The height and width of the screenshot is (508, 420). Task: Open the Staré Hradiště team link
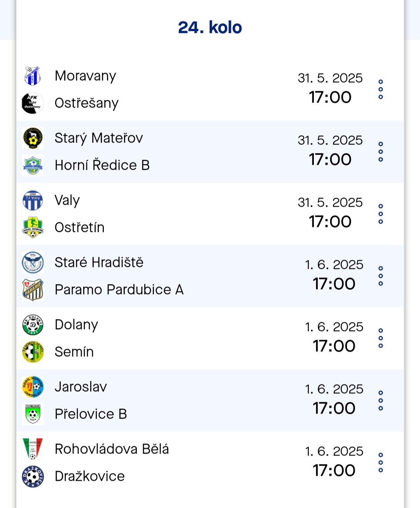coord(99,262)
